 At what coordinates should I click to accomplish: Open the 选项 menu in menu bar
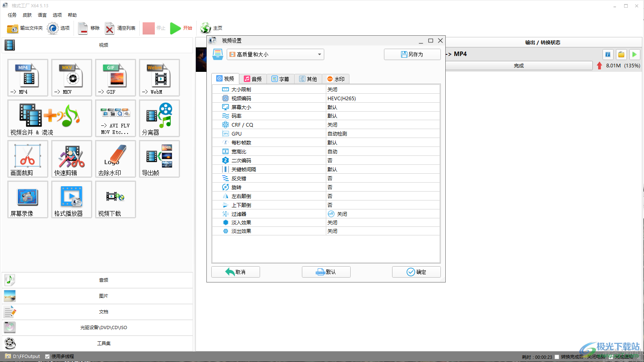(x=57, y=15)
